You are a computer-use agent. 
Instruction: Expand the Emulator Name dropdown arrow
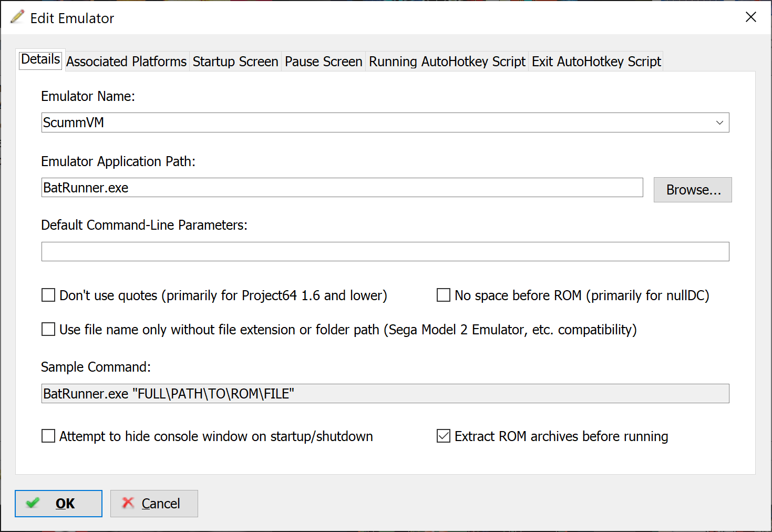pos(719,122)
